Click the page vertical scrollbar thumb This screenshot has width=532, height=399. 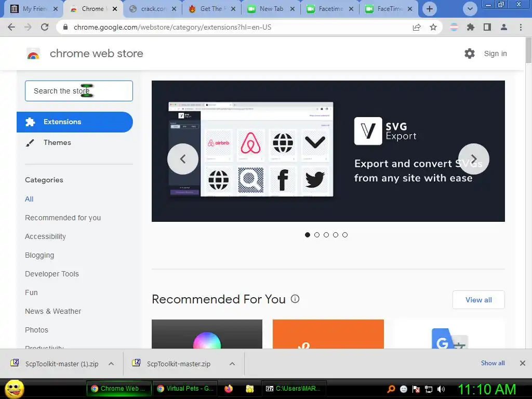(x=528, y=50)
